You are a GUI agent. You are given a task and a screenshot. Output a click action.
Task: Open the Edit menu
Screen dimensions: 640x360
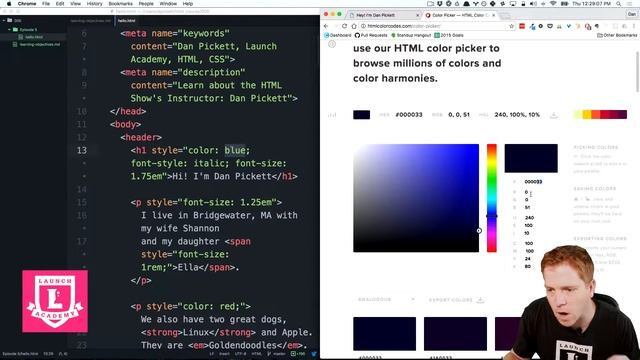pyautogui.click(x=60, y=4)
